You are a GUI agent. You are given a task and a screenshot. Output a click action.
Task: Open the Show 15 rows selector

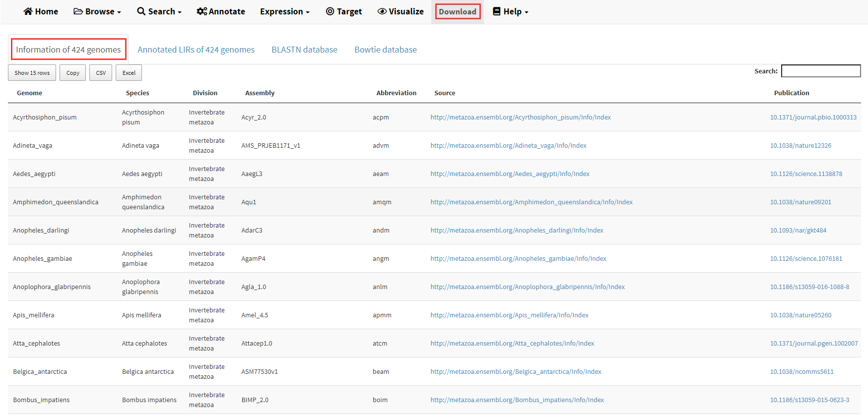click(x=32, y=73)
